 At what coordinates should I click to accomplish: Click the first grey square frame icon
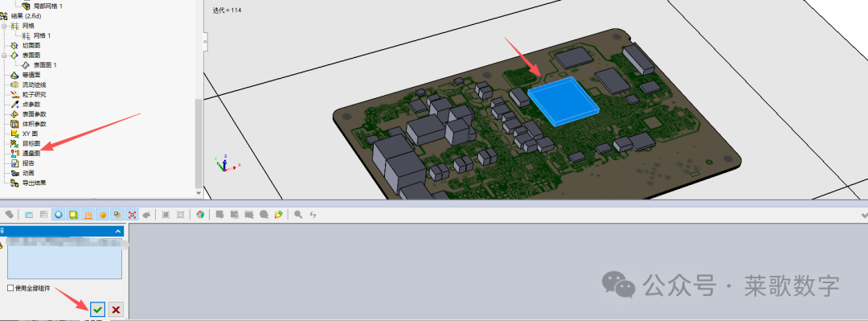[x=166, y=214]
